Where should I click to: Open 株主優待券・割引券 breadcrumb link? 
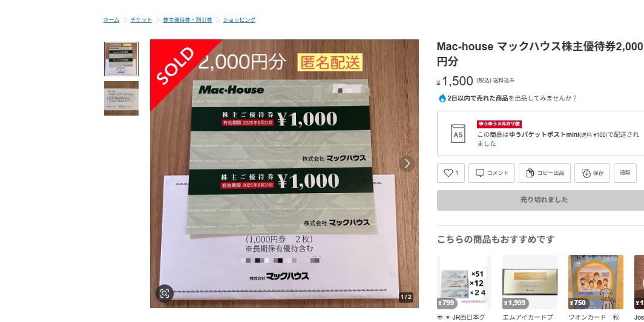[187, 20]
